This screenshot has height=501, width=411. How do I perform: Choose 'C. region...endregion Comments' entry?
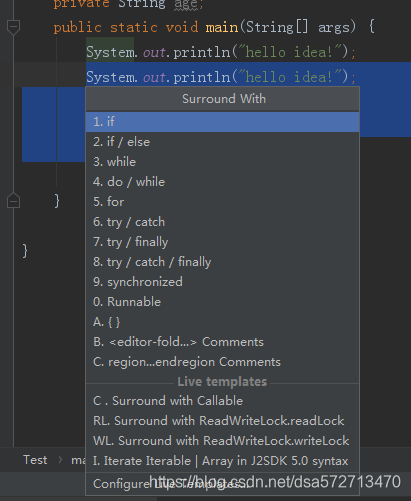pos(222,362)
